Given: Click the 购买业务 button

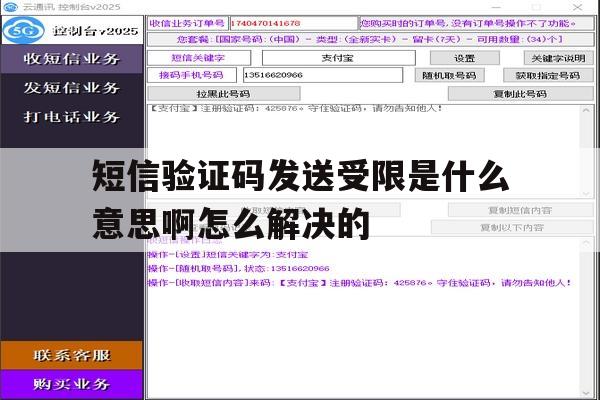Looking at the screenshot, I should pyautogui.click(x=72, y=384).
